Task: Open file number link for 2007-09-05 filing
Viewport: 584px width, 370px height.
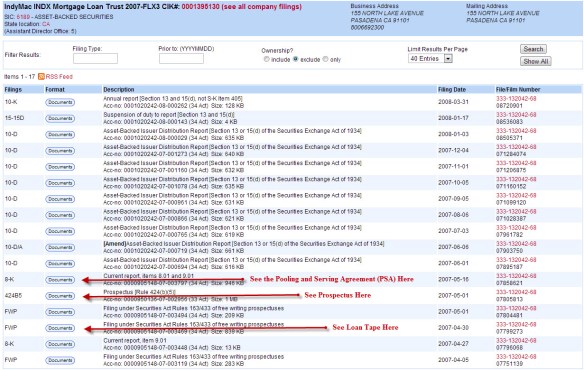Action: (516, 195)
